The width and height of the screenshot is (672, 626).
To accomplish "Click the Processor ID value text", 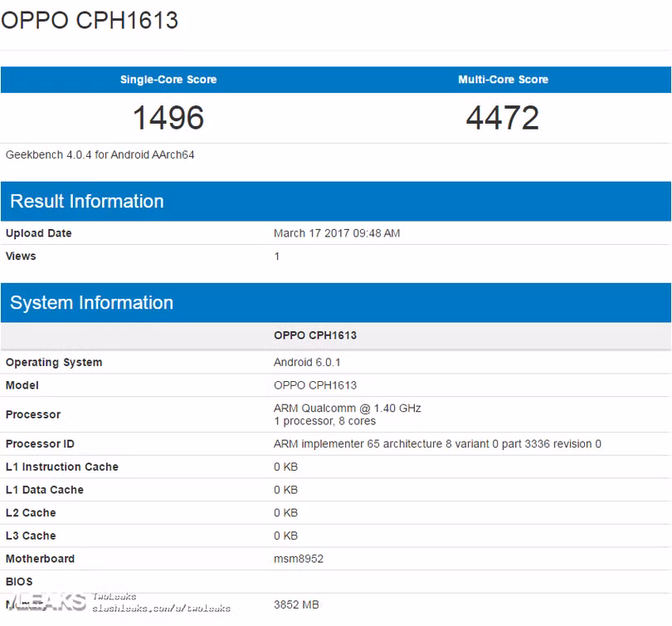I will click(437, 444).
